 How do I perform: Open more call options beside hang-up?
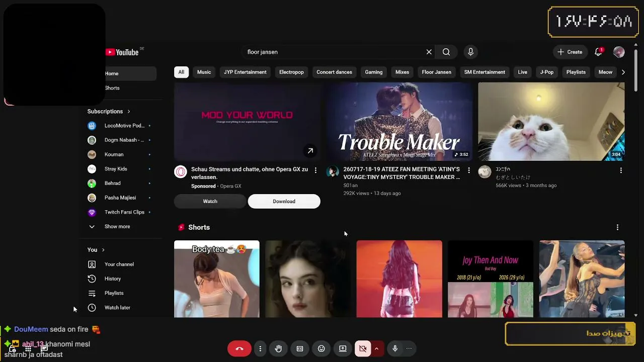[x=260, y=348]
